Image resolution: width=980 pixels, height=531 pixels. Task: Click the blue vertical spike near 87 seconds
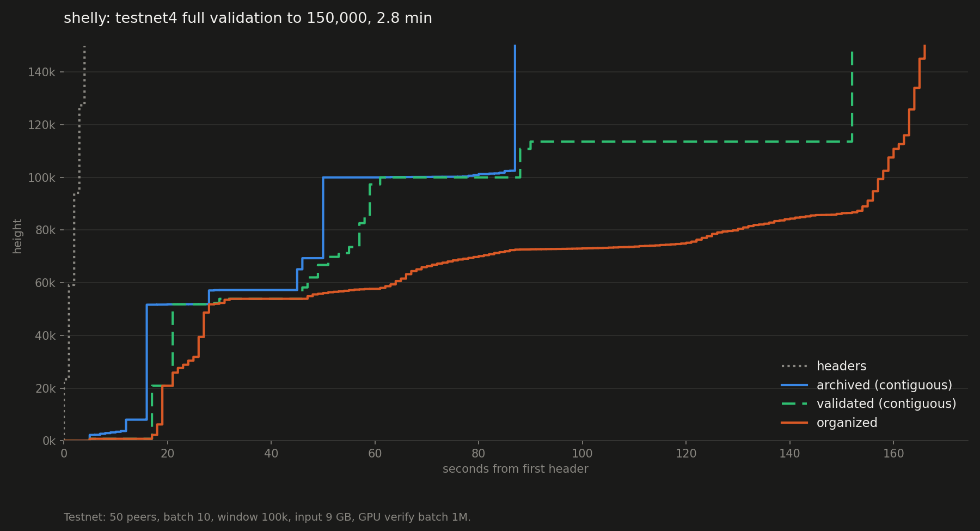point(515,109)
